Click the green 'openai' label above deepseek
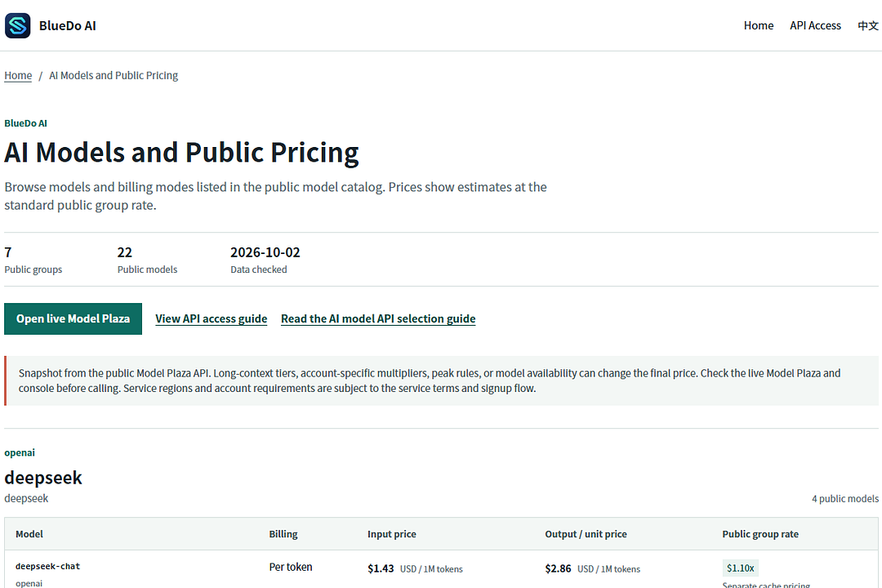882x588 pixels. 20,453
